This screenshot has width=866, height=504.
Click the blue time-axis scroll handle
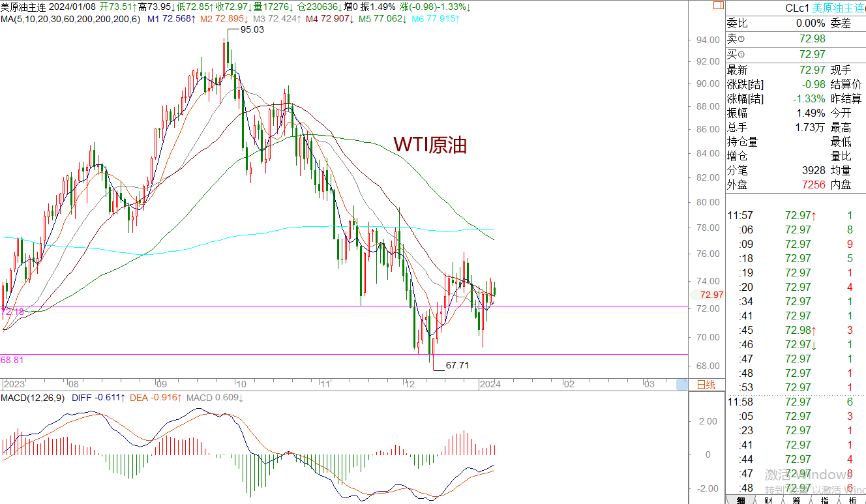(x=681, y=385)
